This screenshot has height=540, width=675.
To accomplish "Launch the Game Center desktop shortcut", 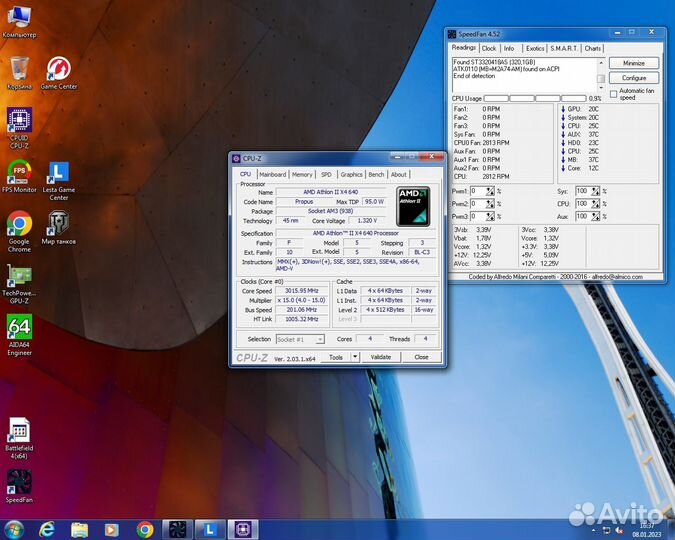I will coord(59,72).
